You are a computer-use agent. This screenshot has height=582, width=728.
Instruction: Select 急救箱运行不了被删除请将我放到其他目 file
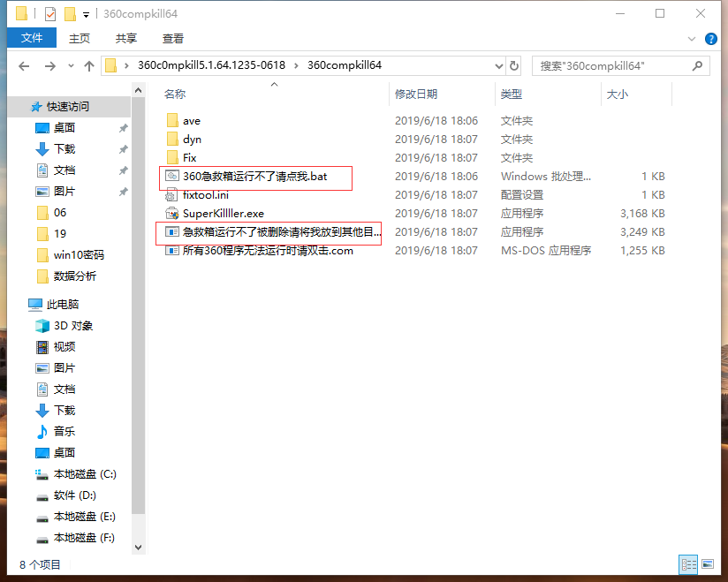(281, 232)
